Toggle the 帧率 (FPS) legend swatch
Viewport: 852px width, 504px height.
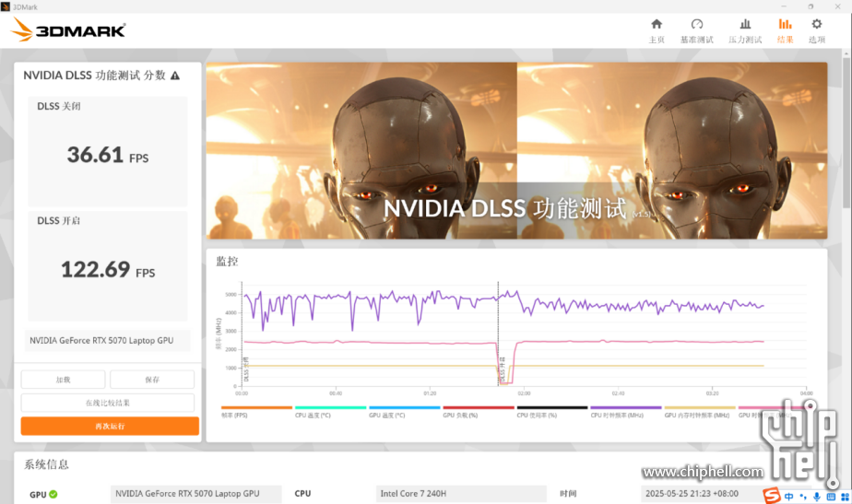pyautogui.click(x=256, y=407)
